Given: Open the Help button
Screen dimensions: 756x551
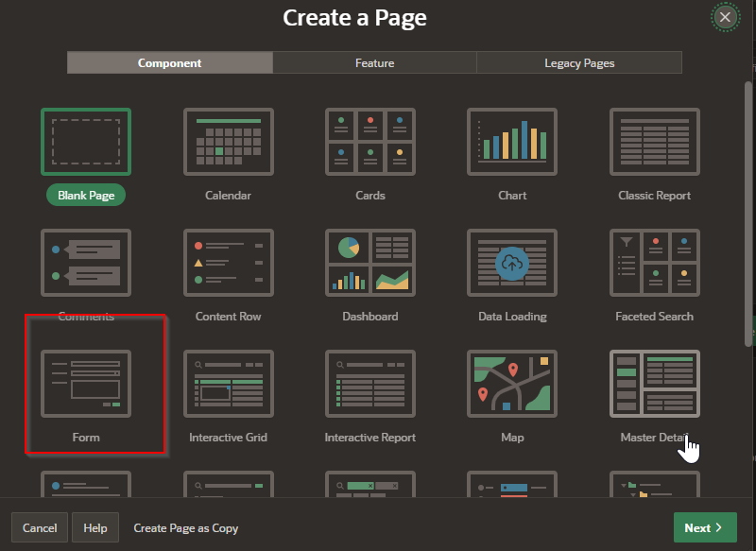Looking at the screenshot, I should 95,528.
